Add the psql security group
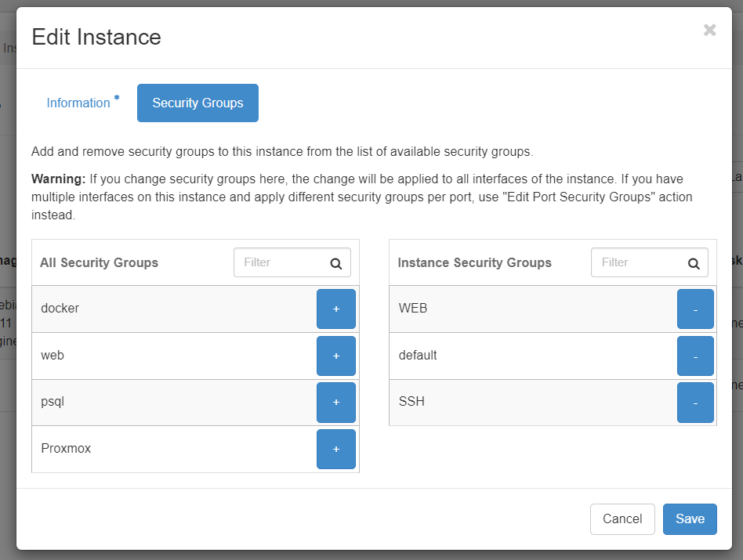This screenshot has width=743, height=560. (335, 402)
